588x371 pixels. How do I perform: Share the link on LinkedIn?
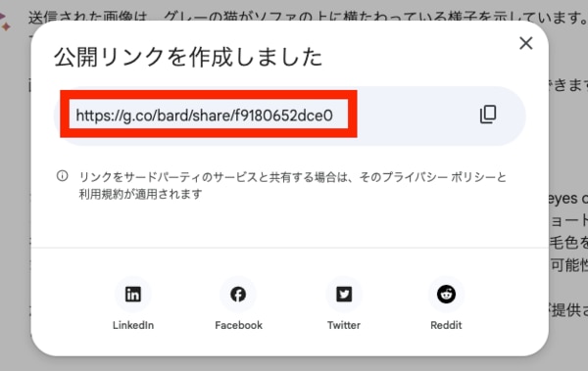coord(133,295)
